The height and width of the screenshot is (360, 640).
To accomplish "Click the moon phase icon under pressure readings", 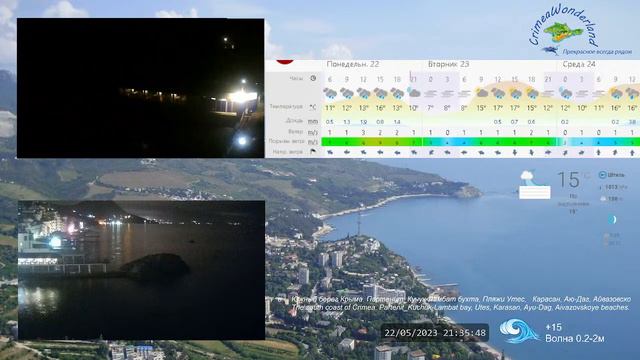I will pos(611,219).
